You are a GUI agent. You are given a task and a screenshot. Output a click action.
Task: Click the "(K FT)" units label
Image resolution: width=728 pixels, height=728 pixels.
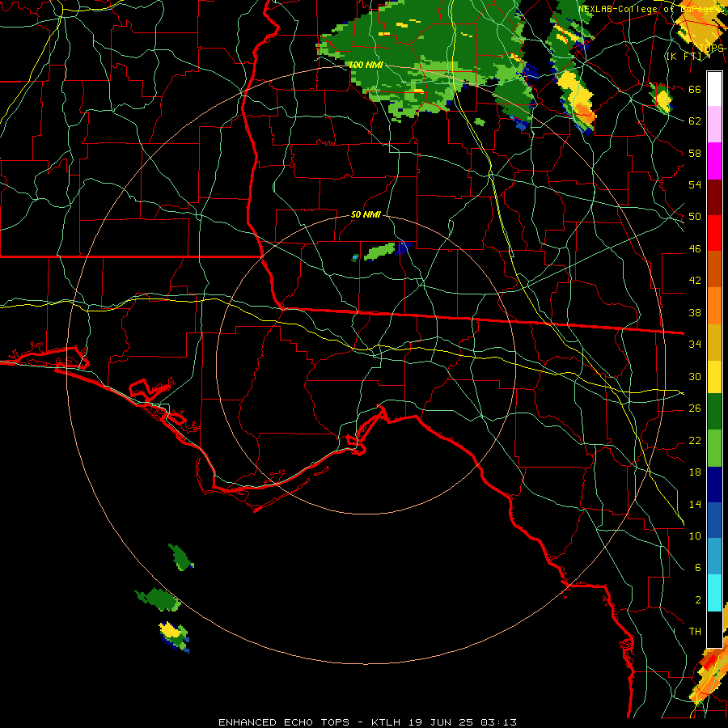[x=684, y=57]
